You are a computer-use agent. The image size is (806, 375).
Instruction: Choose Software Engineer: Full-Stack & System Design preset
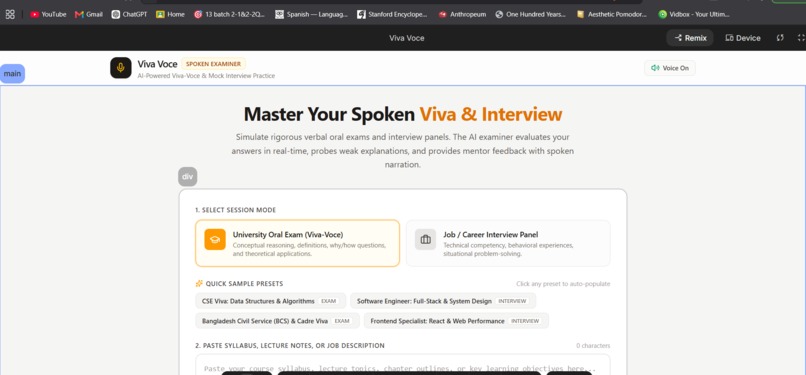[443, 301]
